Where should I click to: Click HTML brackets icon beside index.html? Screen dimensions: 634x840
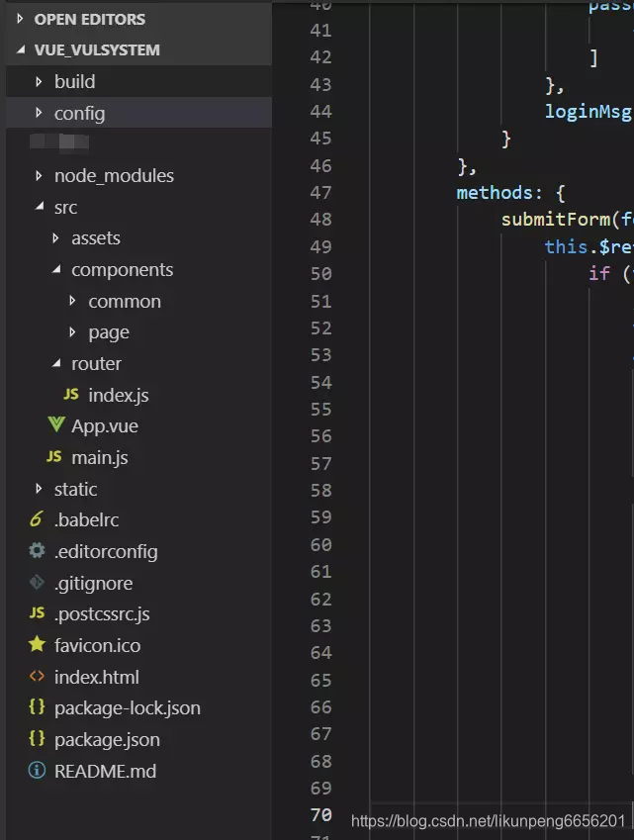point(37,676)
